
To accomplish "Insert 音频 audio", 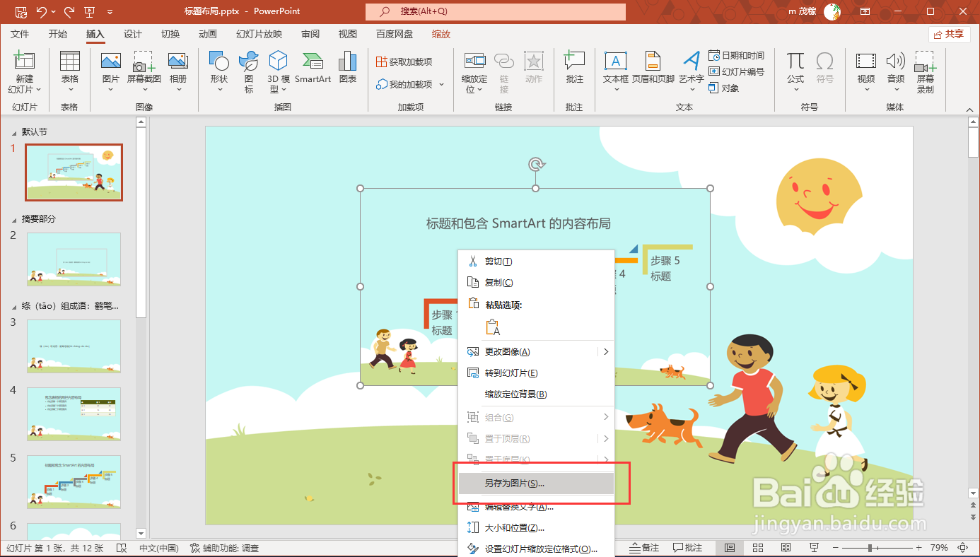I will [896, 61].
